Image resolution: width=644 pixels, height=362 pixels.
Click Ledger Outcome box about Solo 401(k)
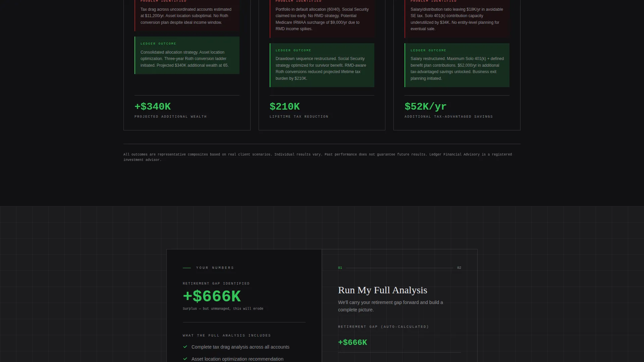click(457, 65)
